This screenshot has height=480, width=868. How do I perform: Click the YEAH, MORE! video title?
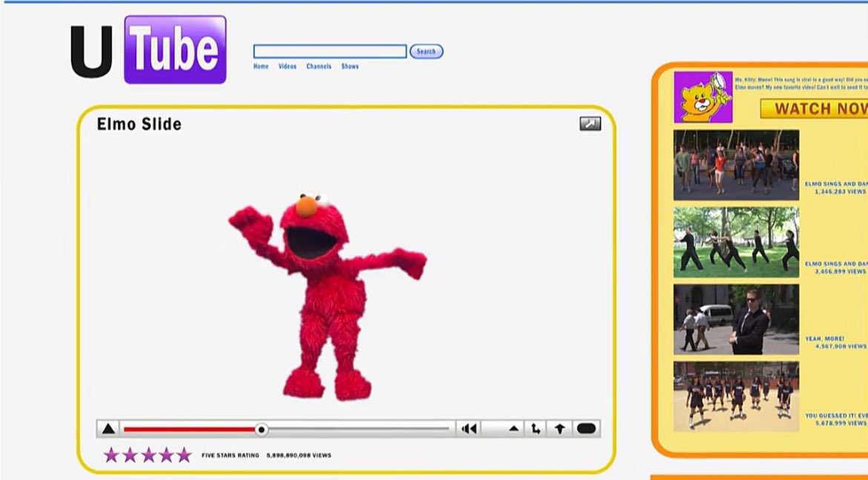pos(825,338)
